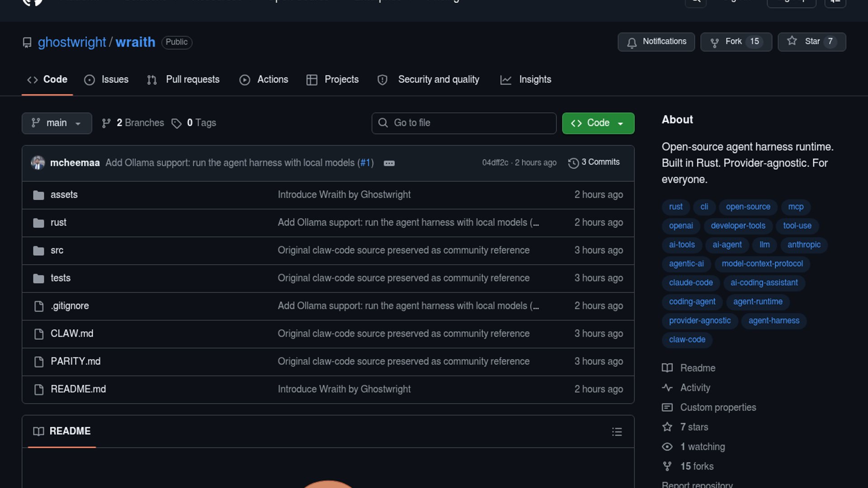Click the commit history clock icon

coord(573,163)
